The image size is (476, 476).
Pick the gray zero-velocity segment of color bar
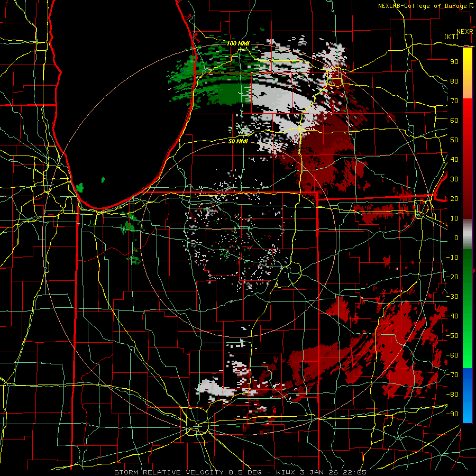tap(467, 234)
